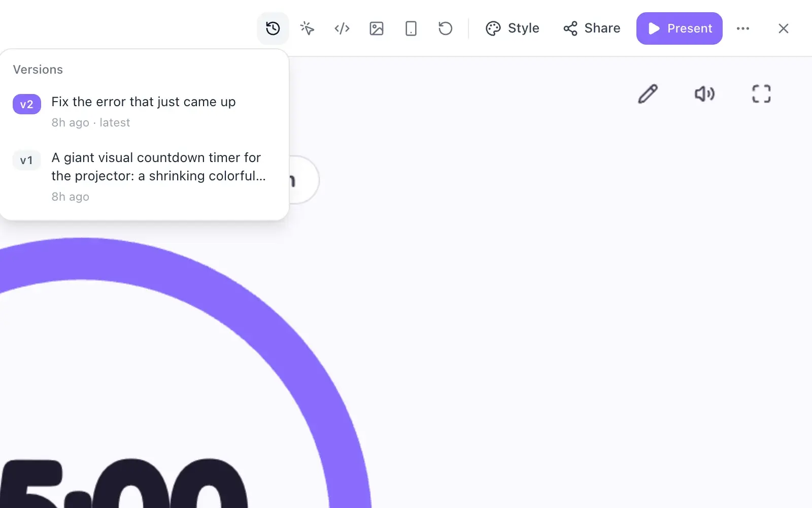Open the Style palette button

click(513, 28)
